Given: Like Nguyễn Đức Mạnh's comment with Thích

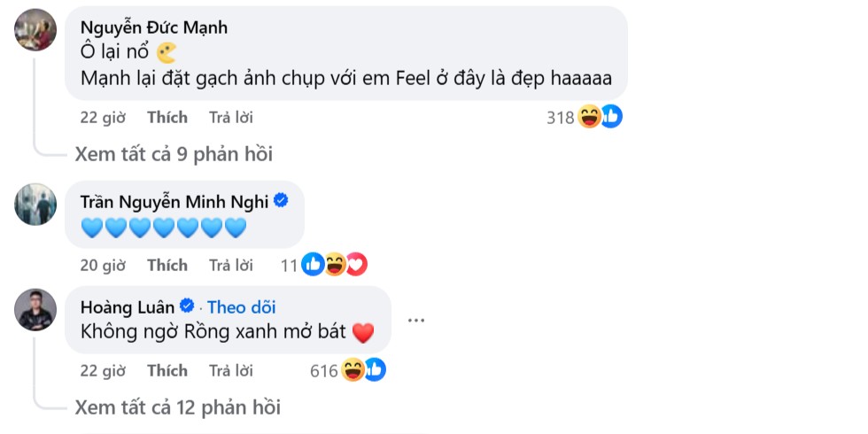Looking at the screenshot, I should point(167,117).
